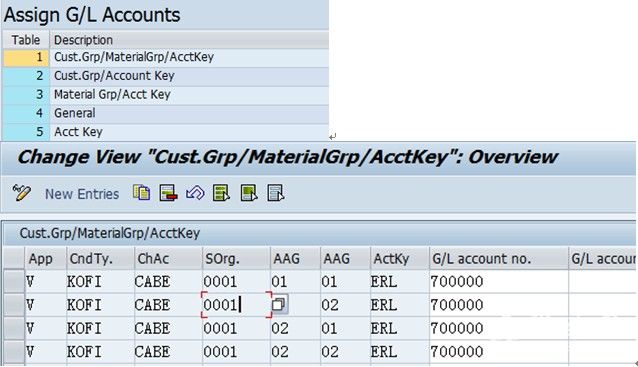This screenshot has height=367, width=638.
Task: Click SOrg. 0001 in AAG 02/02 row
Action: click(x=236, y=352)
